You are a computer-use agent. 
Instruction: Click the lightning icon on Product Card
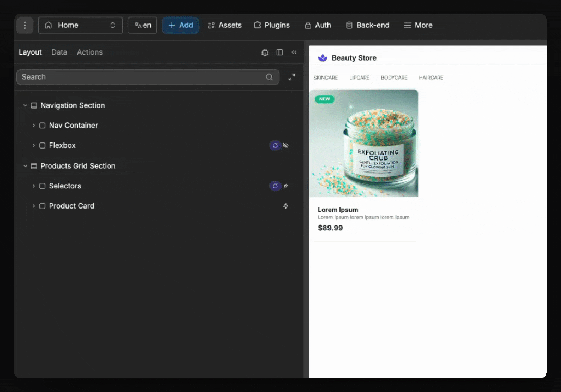tap(285, 206)
